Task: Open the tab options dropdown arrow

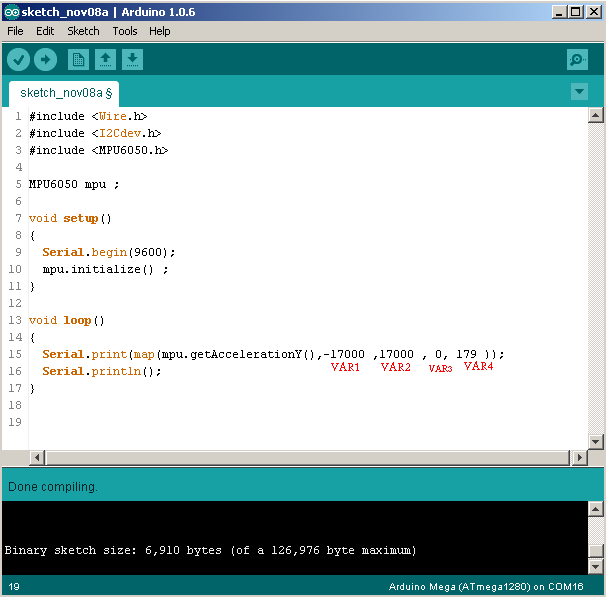Action: 579,92
